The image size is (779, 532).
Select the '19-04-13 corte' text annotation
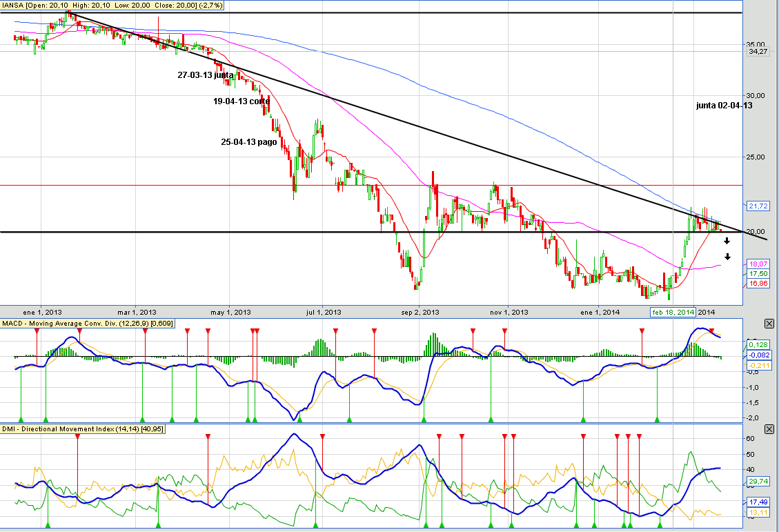pos(241,101)
